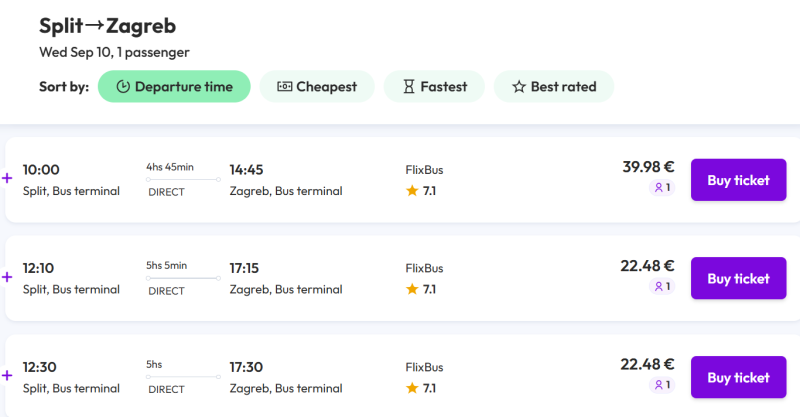Buy ticket for the 10:00 departure
800x417 pixels.
[x=738, y=180]
